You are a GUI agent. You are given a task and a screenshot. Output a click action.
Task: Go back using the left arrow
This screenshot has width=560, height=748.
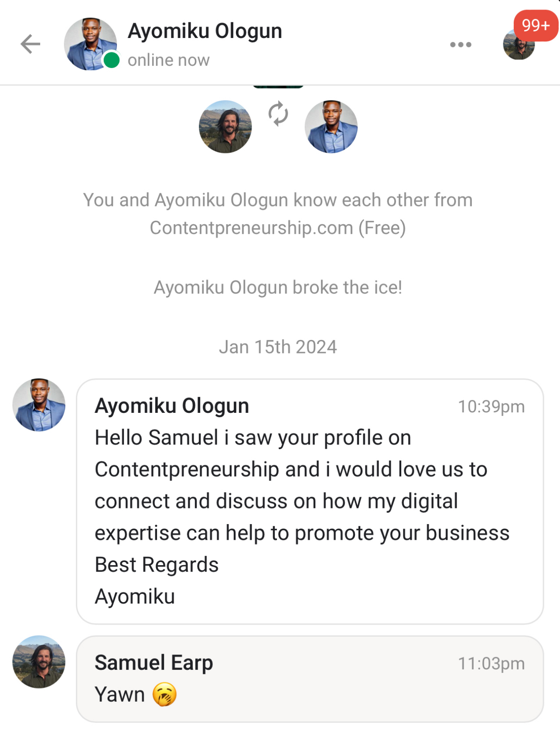(x=31, y=44)
